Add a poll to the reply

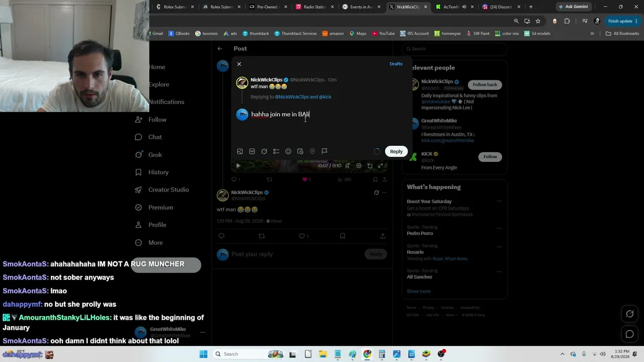tap(276, 151)
